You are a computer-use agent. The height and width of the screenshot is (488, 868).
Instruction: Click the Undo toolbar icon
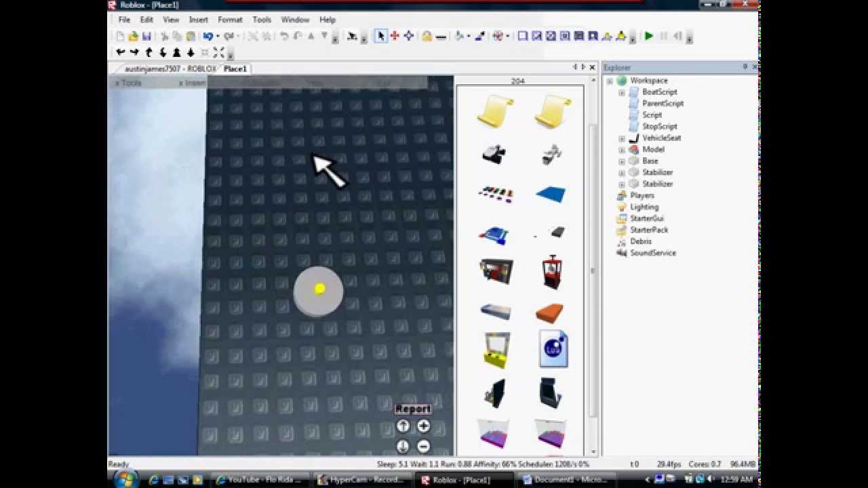(208, 37)
